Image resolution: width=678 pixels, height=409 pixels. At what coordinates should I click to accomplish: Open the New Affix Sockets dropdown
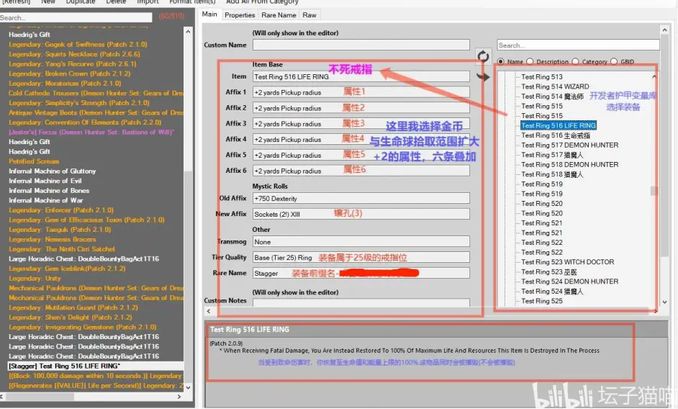(x=358, y=214)
